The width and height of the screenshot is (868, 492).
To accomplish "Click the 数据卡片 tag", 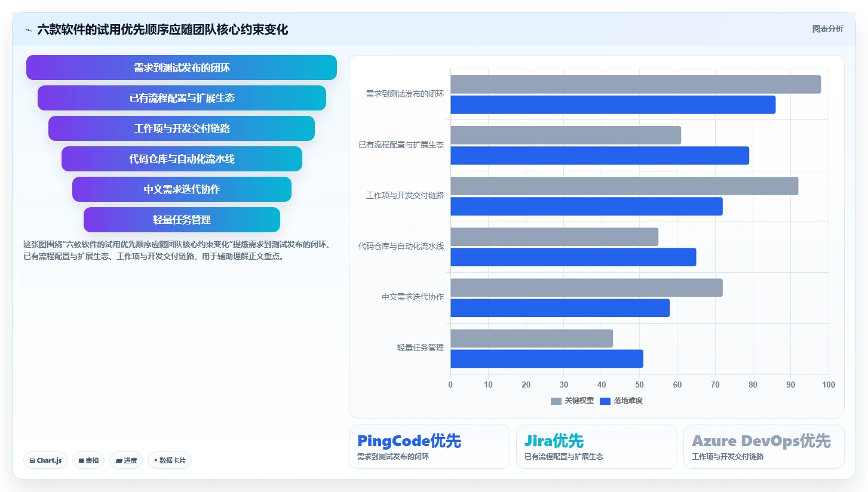I will (x=170, y=460).
